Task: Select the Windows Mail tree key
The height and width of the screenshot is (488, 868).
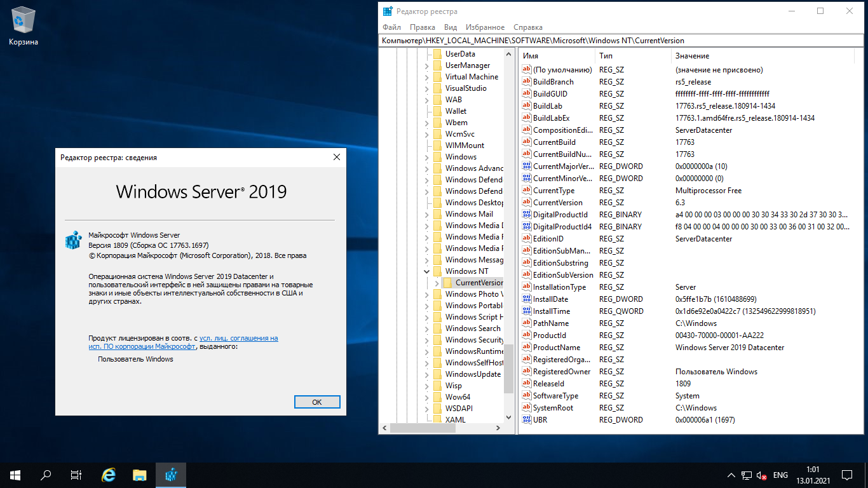Action: pyautogui.click(x=469, y=214)
